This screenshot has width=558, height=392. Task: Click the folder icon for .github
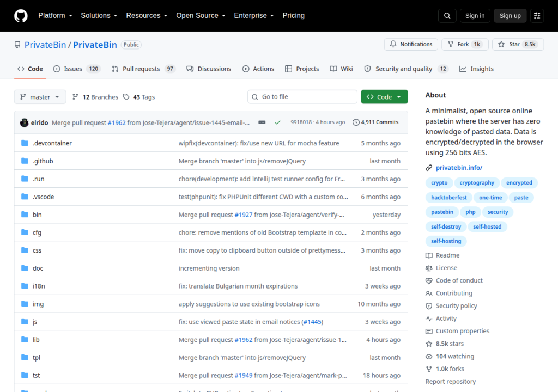(x=25, y=161)
